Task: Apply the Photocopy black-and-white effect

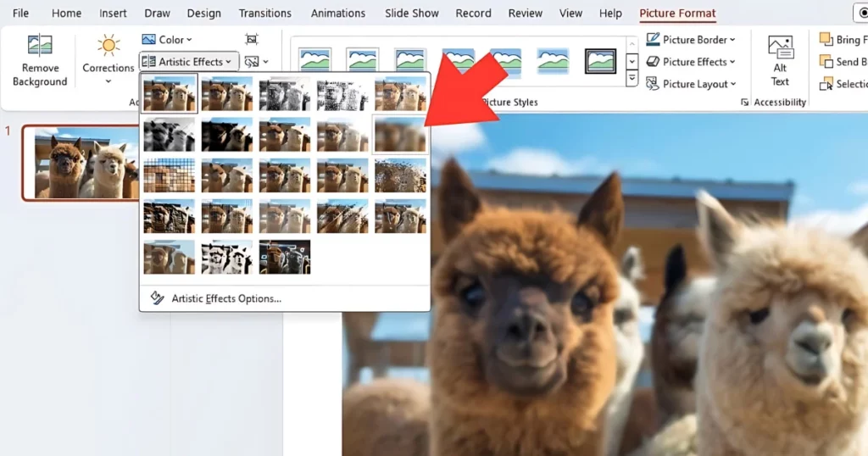Action: (227, 258)
